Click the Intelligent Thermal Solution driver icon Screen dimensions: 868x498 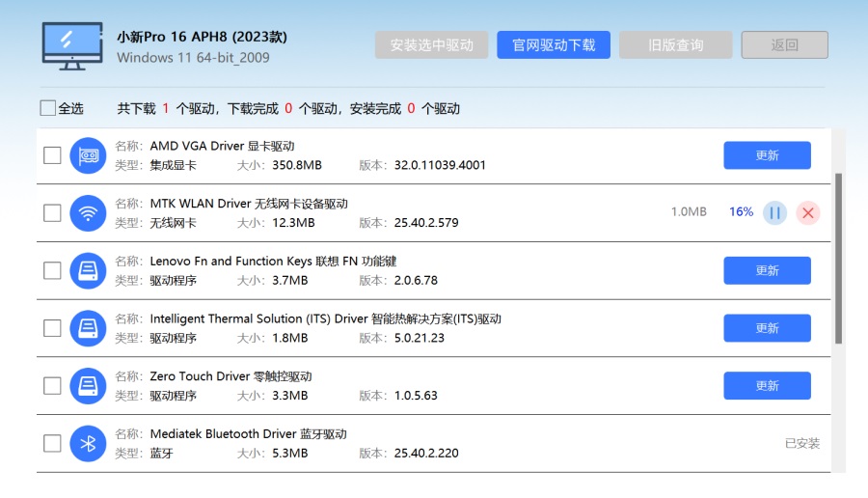88,328
